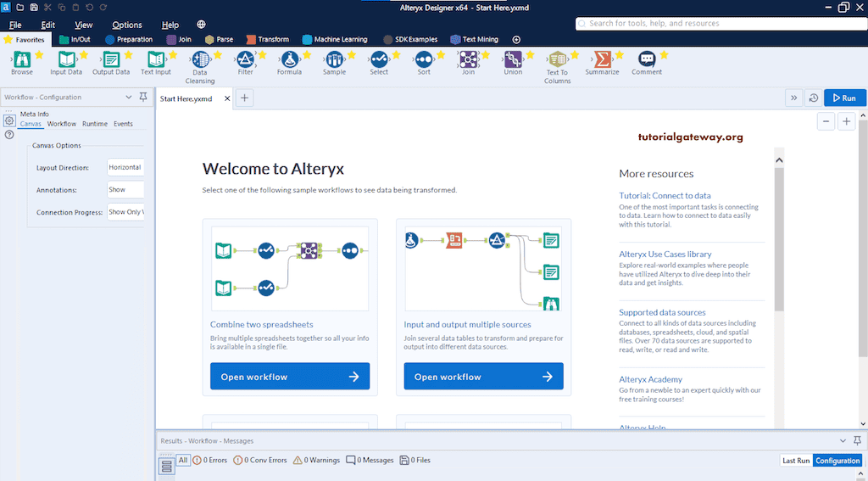Click the cut scissors icon
This screenshot has height=481, width=868.
47,7
